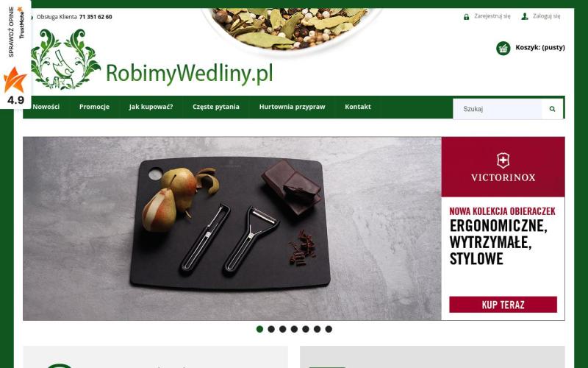The height and width of the screenshot is (368, 588).
Task: Click the Zaloguj się link
Action: (546, 16)
